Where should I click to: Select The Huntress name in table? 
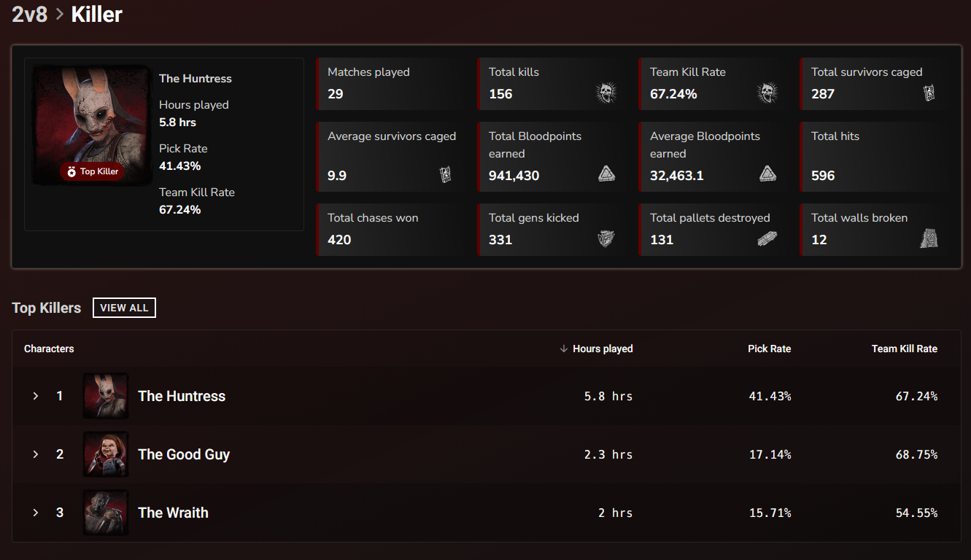(x=182, y=396)
